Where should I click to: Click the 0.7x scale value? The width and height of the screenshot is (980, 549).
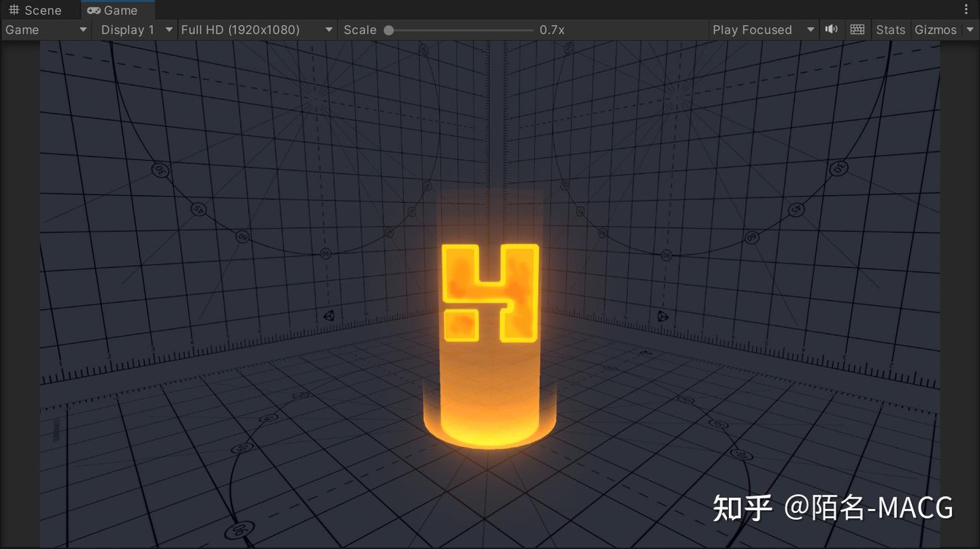tap(552, 30)
